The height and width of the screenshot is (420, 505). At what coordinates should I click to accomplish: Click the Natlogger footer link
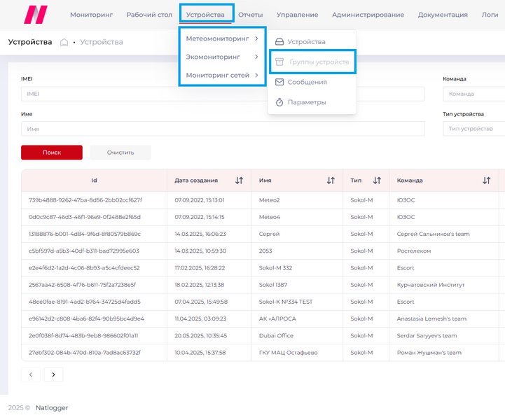pyautogui.click(x=52, y=408)
